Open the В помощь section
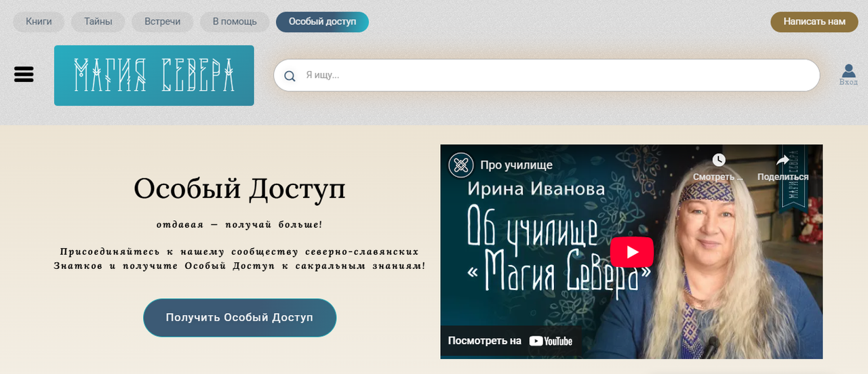This screenshot has width=868, height=374. [x=235, y=22]
